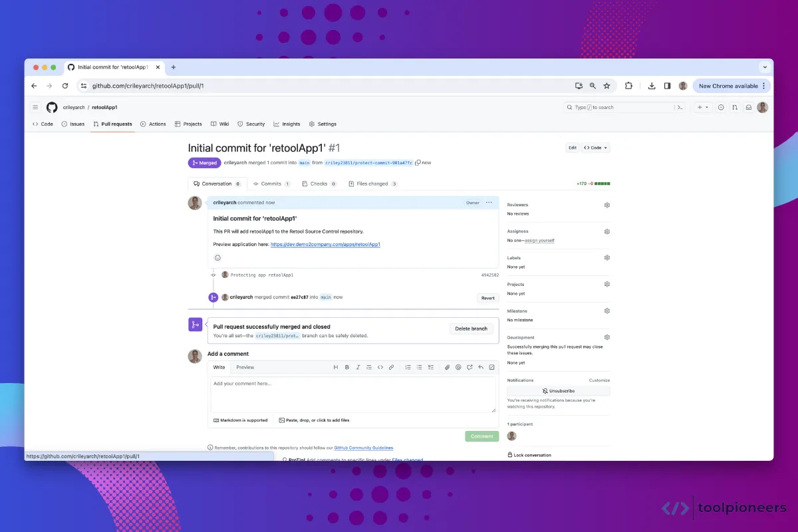Image resolution: width=798 pixels, height=532 pixels.
Task: Reference an issue or pull request icon
Action: click(469, 367)
